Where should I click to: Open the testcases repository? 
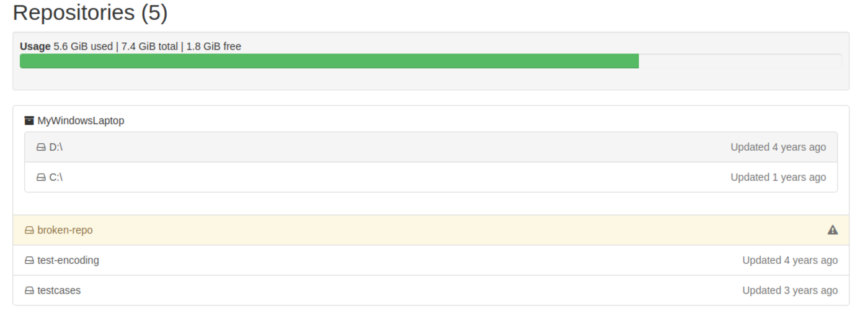point(59,291)
